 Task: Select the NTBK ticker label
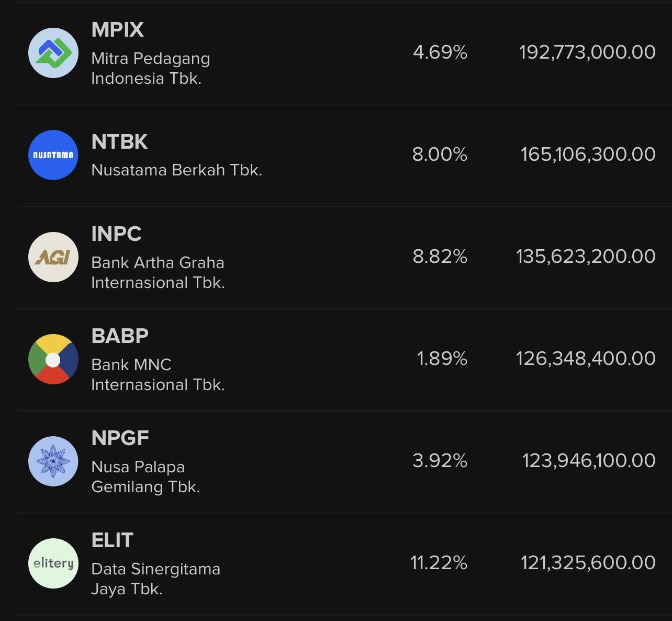[x=120, y=142]
